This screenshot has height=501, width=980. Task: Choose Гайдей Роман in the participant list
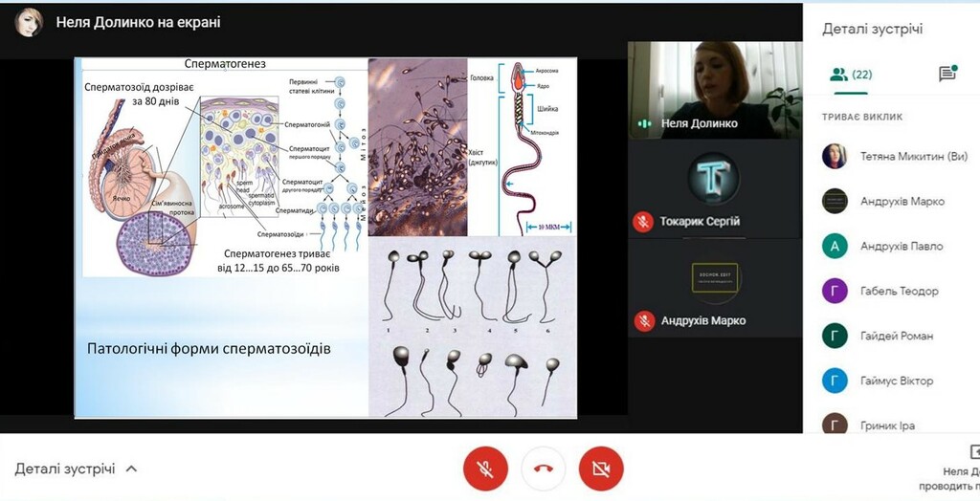point(898,336)
